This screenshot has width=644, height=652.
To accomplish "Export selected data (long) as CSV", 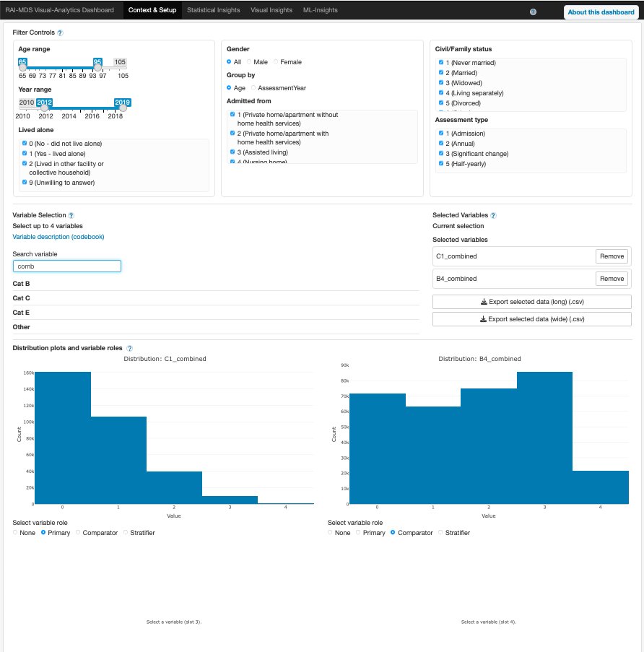I will pos(532,302).
